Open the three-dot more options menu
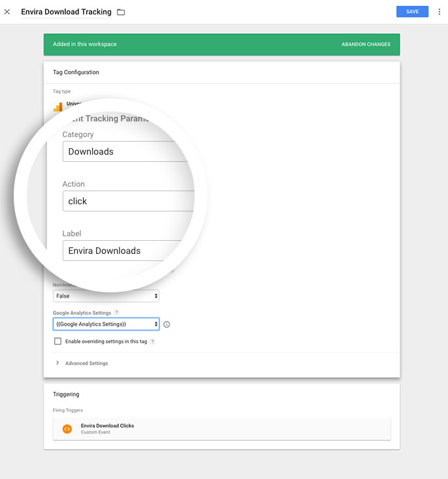 click(x=439, y=12)
